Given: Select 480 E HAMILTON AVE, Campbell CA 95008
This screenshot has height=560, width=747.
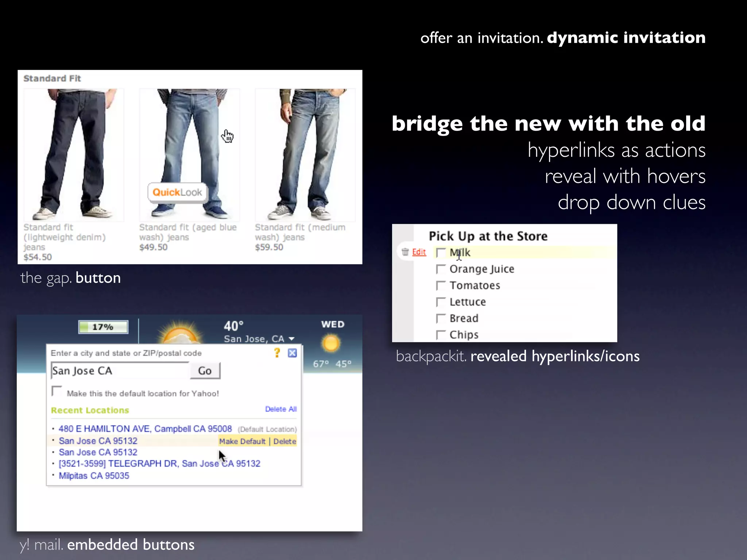Looking at the screenshot, I should click(145, 429).
